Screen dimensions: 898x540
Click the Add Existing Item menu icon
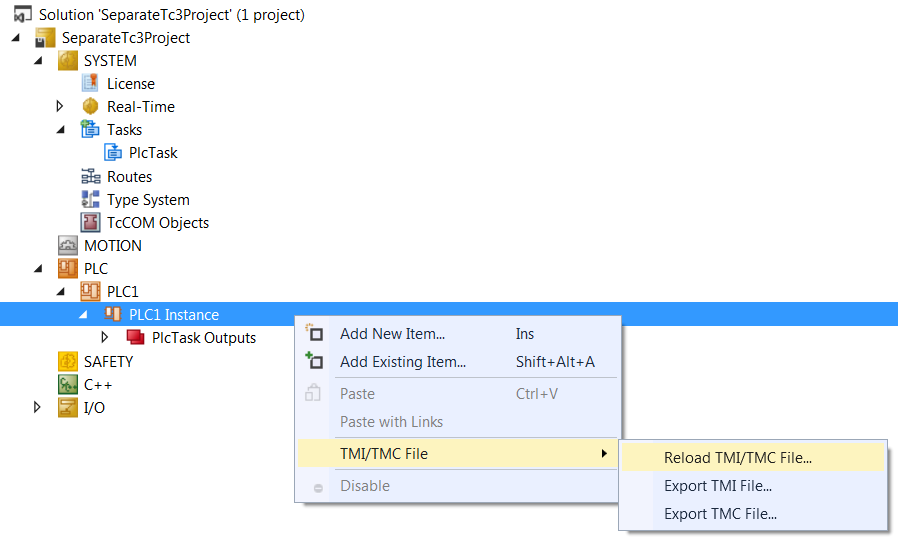[314, 361]
